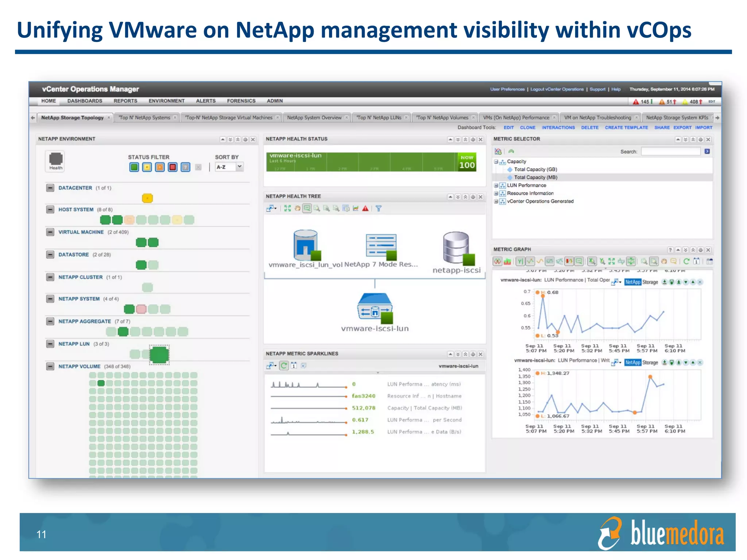Image resolution: width=747 pixels, height=560 pixels.
Task: Open User Preferences link
Action: [507, 89]
